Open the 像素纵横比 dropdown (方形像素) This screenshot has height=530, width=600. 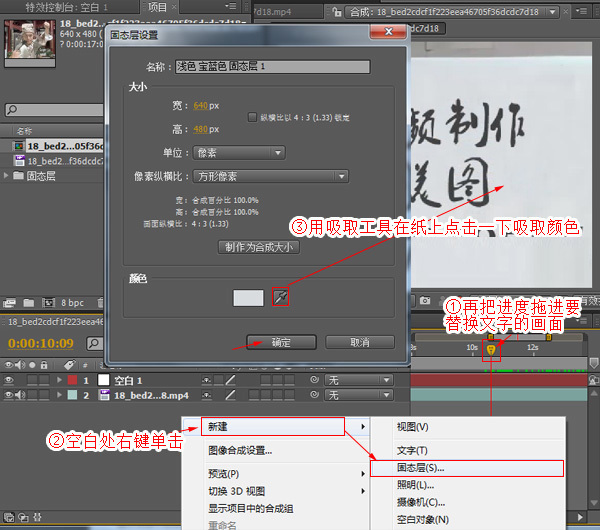(271, 176)
